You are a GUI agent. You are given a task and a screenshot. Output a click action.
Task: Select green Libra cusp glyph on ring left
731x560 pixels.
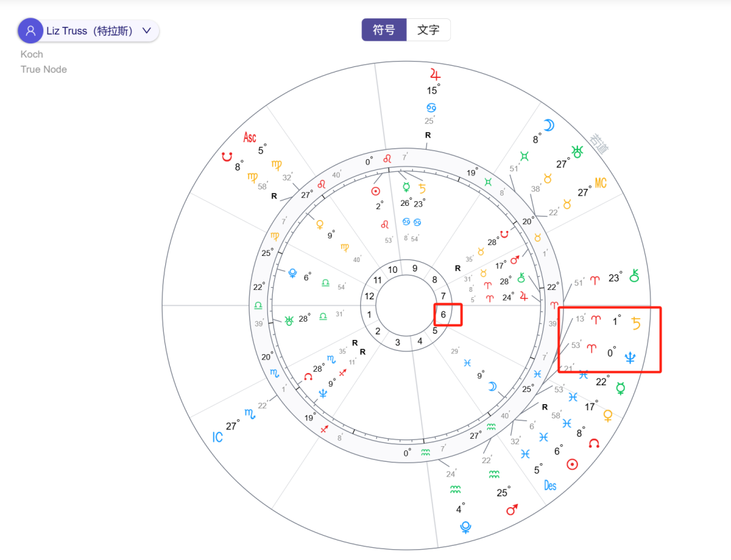[x=258, y=305]
